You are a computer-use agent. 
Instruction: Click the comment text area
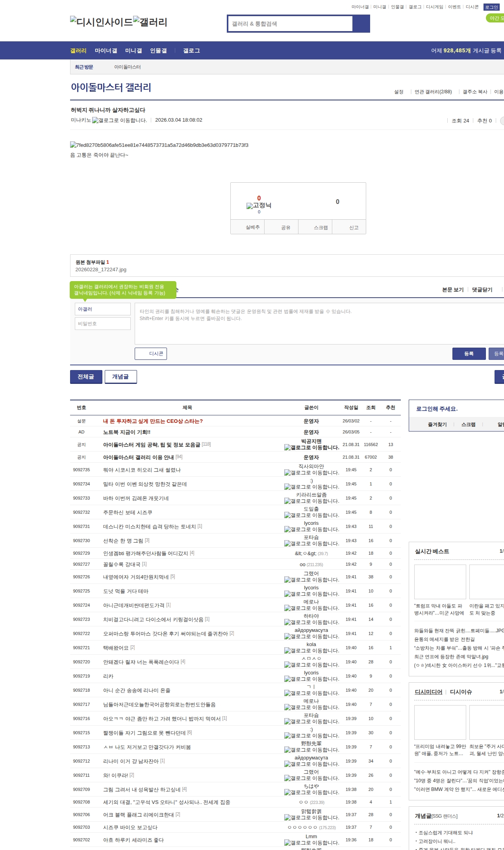pos(319,323)
